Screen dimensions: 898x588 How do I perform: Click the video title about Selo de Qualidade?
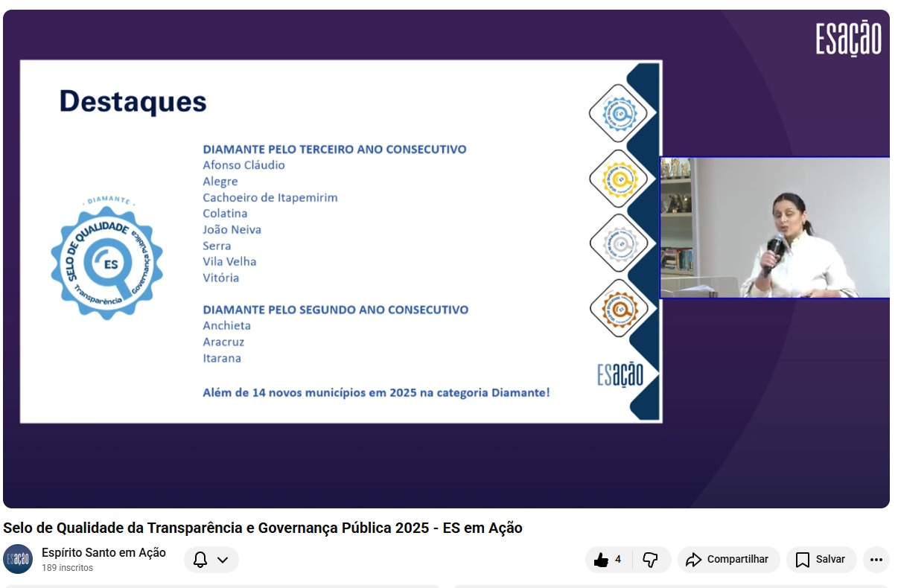tap(262, 528)
